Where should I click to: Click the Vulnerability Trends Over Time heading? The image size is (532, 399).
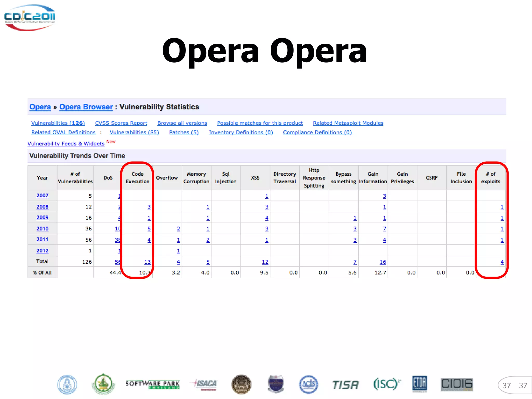pos(77,156)
